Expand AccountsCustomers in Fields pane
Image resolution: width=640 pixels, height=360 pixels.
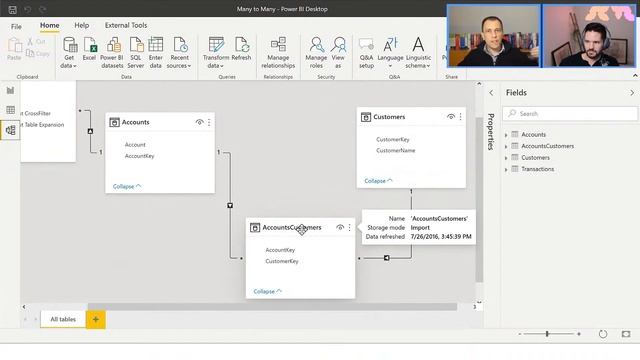click(x=506, y=146)
